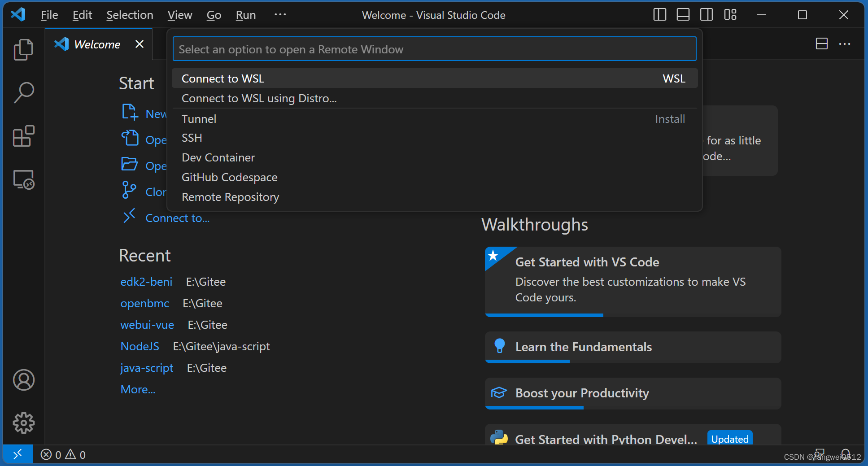Open the Customize Layout icon
868x466 pixels.
click(730, 15)
